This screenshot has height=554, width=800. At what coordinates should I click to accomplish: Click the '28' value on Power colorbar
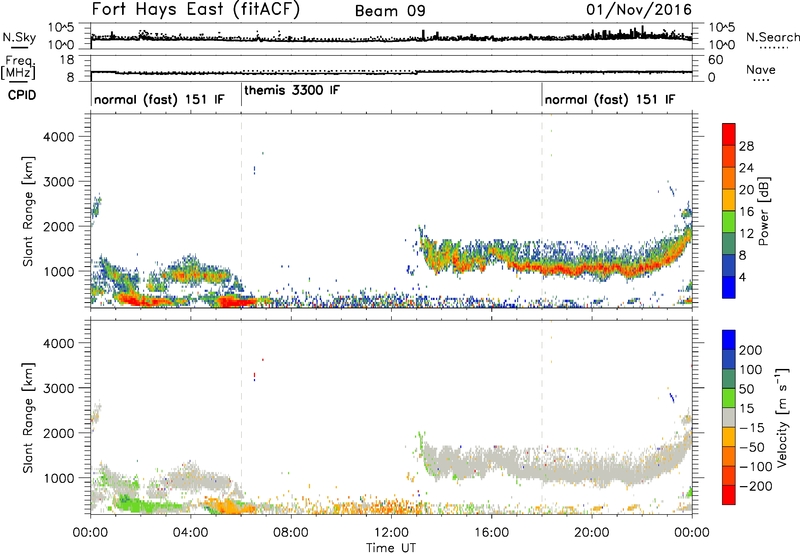click(746, 146)
